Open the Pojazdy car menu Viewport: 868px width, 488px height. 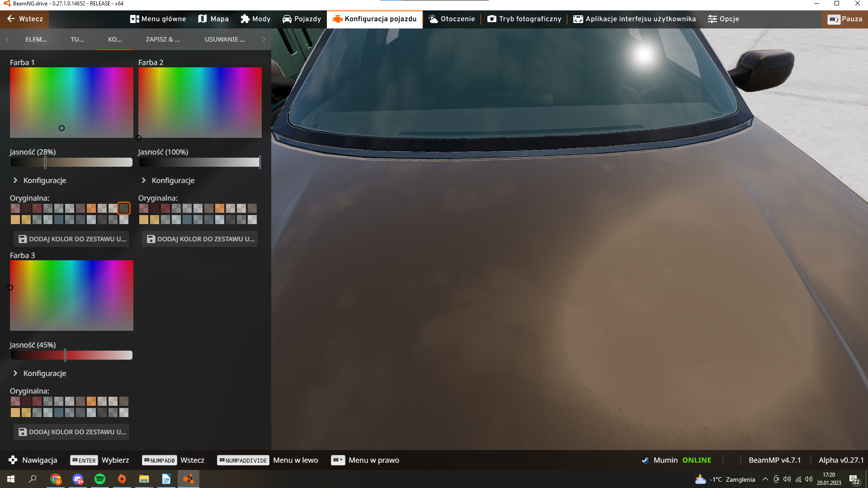[x=302, y=19]
